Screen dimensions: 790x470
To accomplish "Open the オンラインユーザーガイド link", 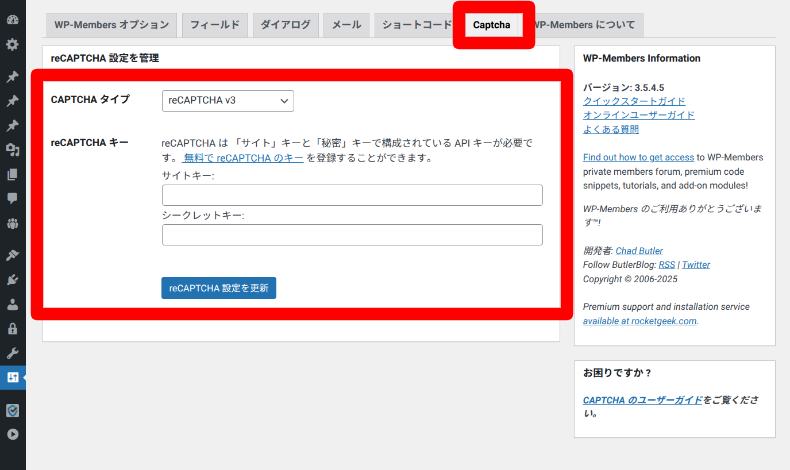I will click(639, 115).
